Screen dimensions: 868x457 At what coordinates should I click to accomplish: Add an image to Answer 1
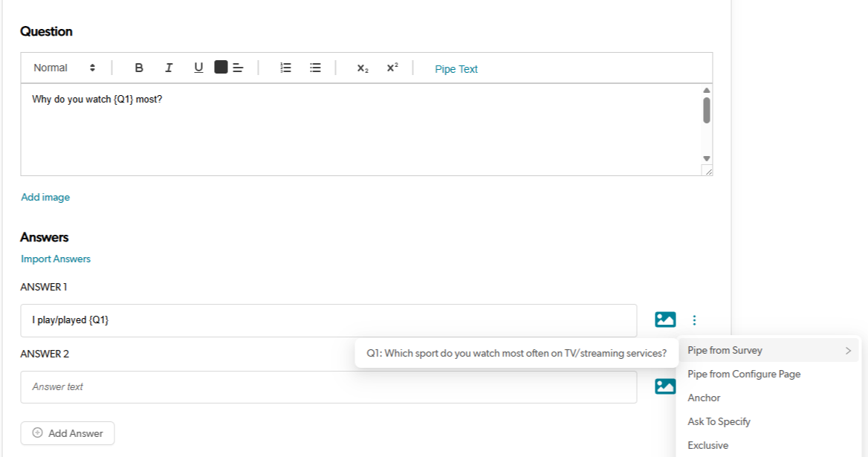[665, 320]
